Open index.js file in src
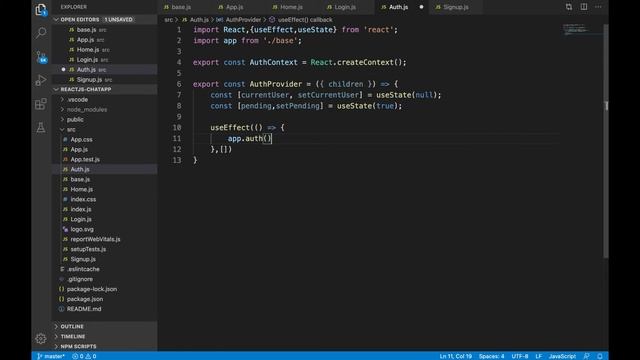 pos(81,209)
